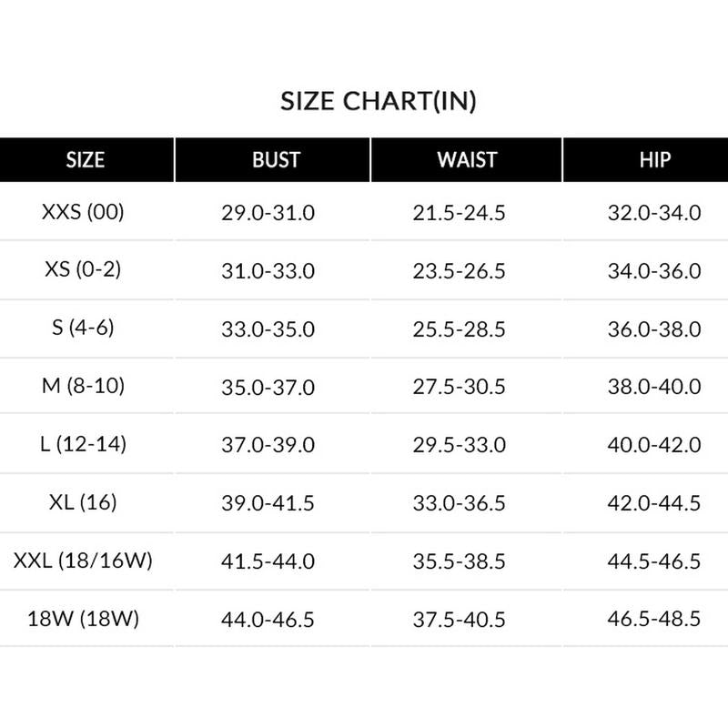Select the S (4-6) size label
Viewport: 728px width, 728px height.
pyautogui.click(x=83, y=328)
